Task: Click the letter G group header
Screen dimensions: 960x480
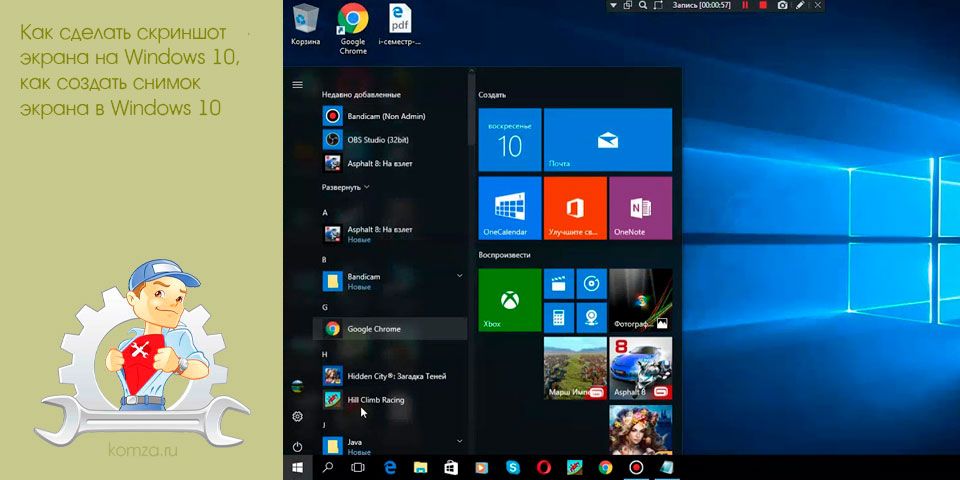Action: (325, 307)
